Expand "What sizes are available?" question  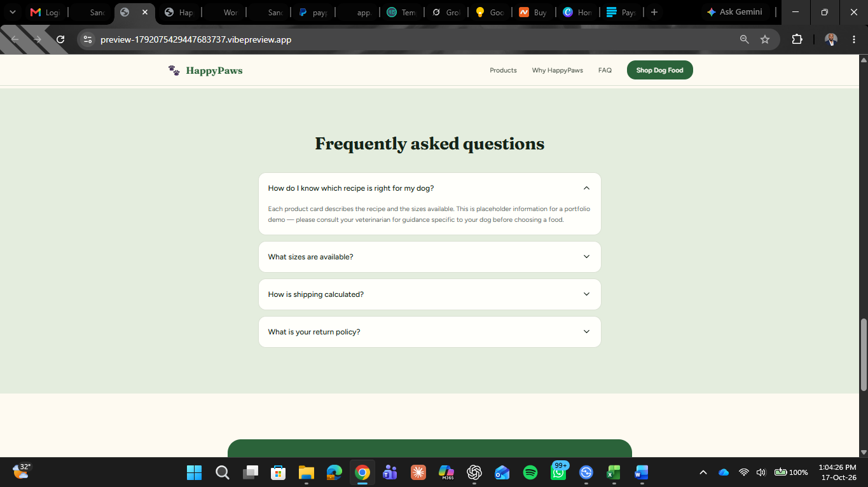click(x=430, y=257)
